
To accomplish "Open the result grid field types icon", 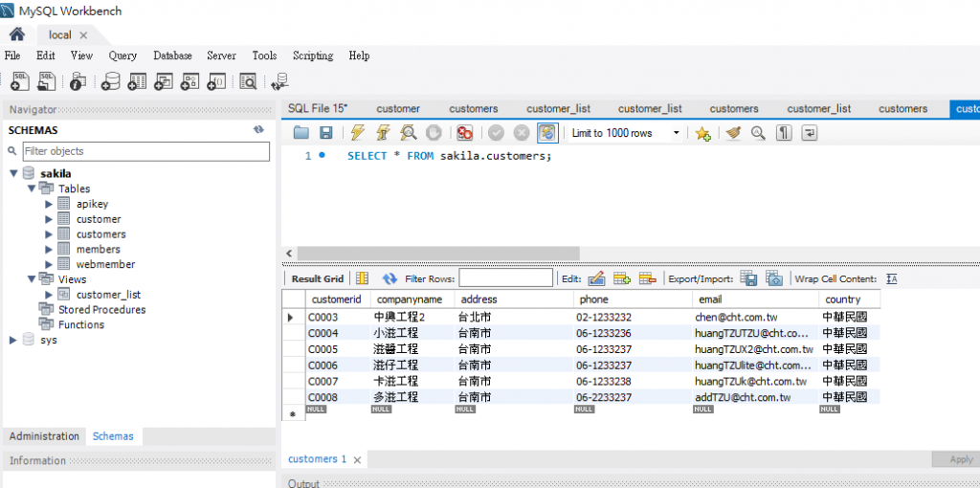I will pyautogui.click(x=362, y=278).
